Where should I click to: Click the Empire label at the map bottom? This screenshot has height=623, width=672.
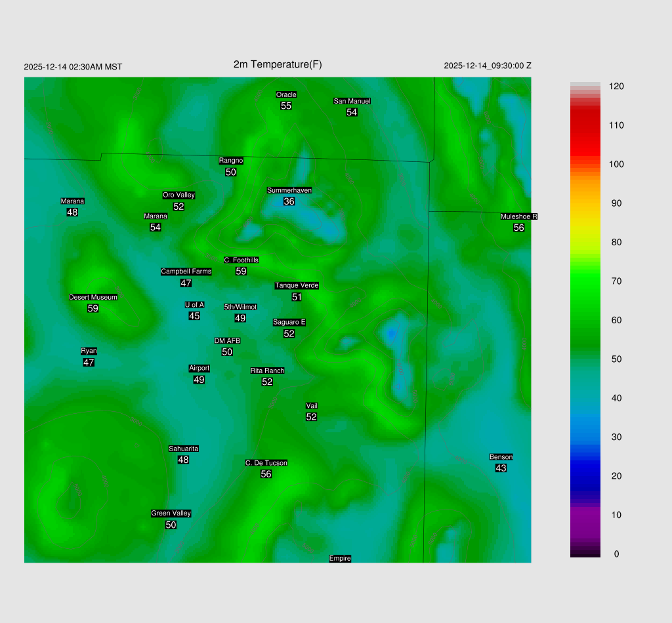(x=340, y=558)
